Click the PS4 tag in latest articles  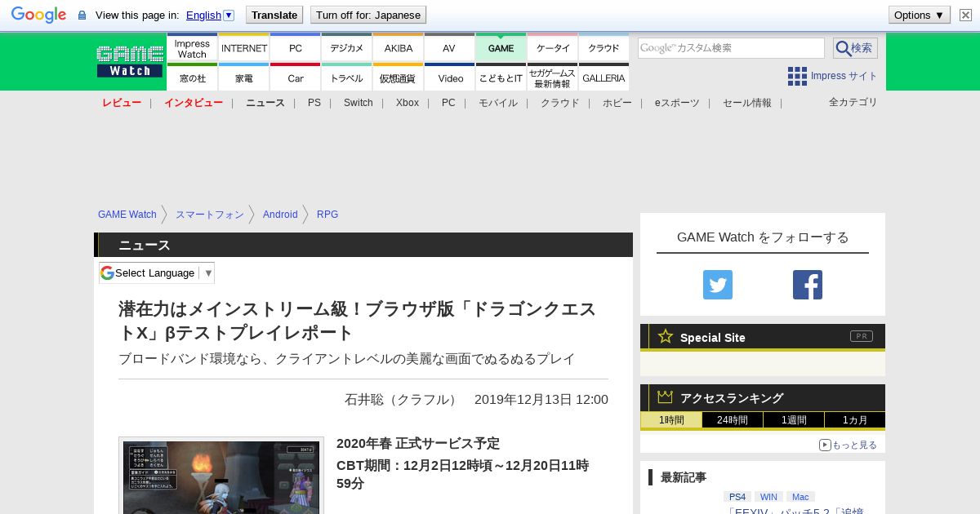[737, 497]
